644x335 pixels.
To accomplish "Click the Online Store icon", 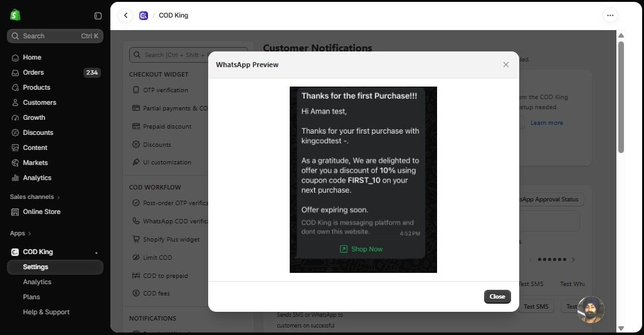I will [x=15, y=212].
